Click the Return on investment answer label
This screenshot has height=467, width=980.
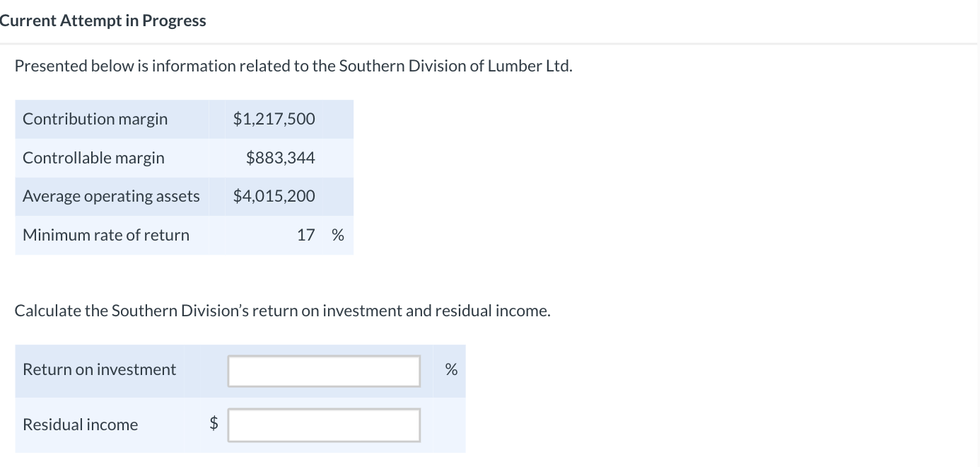click(100, 369)
